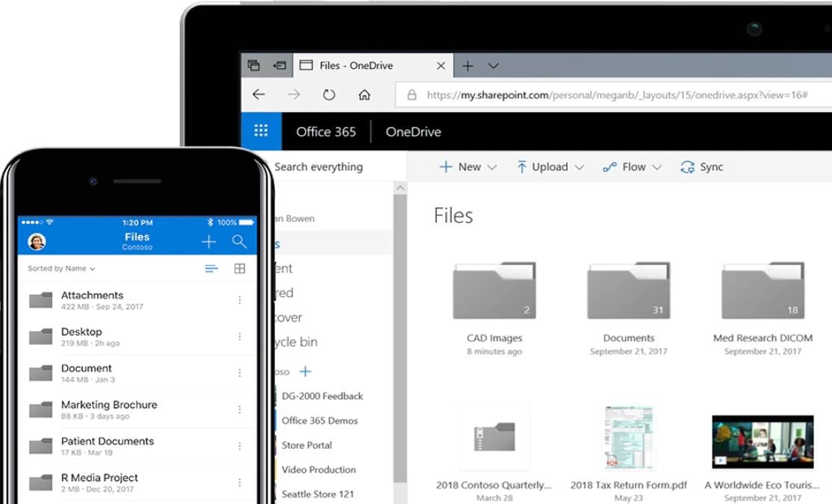Open Seattle Store 121 site link

point(317,494)
